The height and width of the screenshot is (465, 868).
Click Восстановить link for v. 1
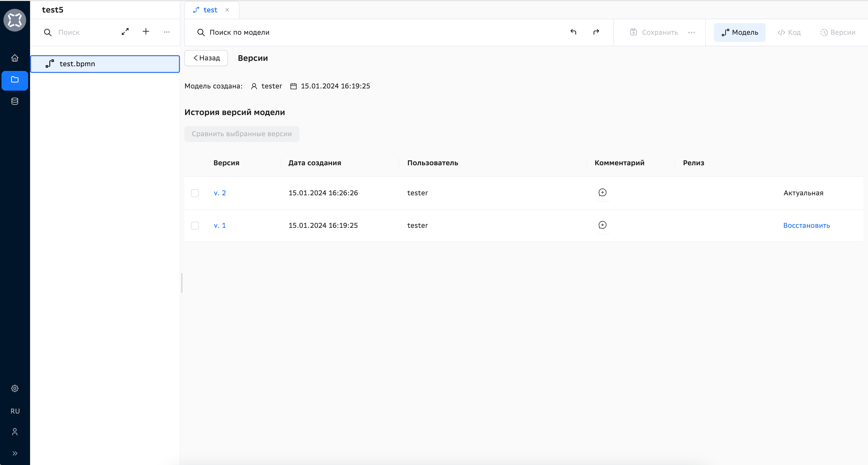pos(806,225)
